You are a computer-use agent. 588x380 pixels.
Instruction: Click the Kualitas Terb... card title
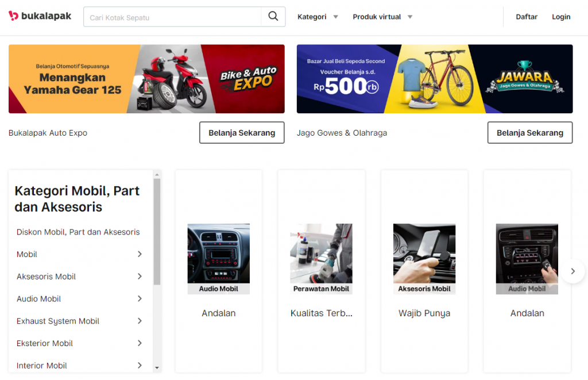[x=322, y=313]
